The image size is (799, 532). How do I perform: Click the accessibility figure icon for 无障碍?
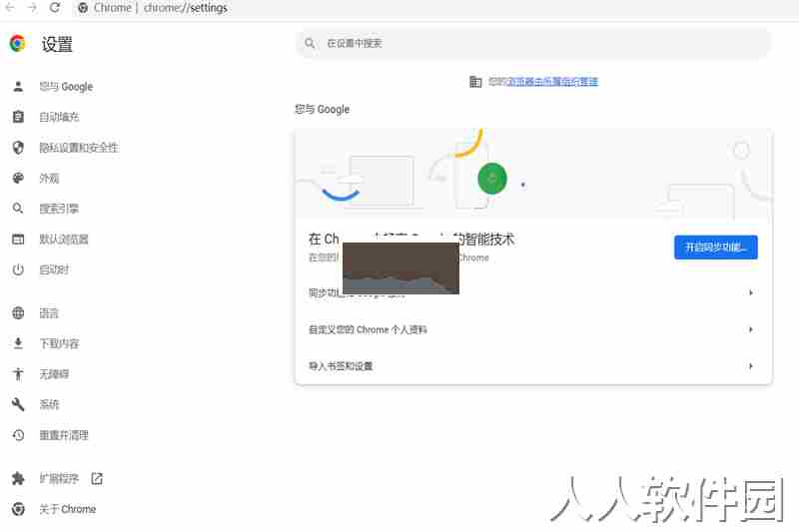(18, 374)
